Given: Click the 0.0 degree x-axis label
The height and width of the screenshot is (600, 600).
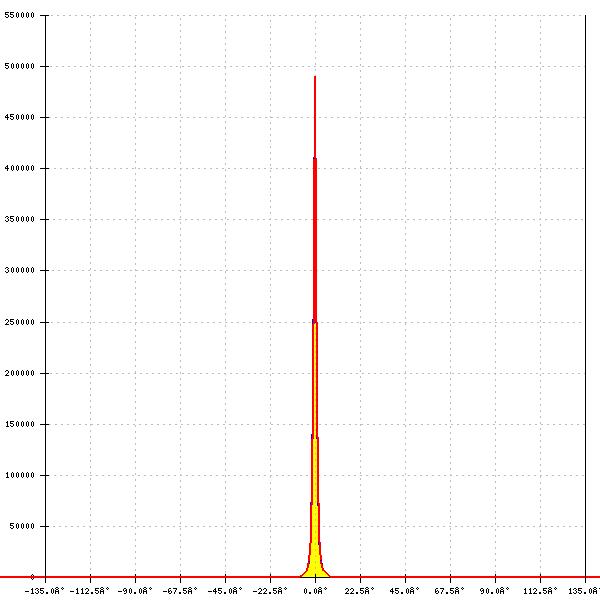Looking at the screenshot, I should click(316, 591).
